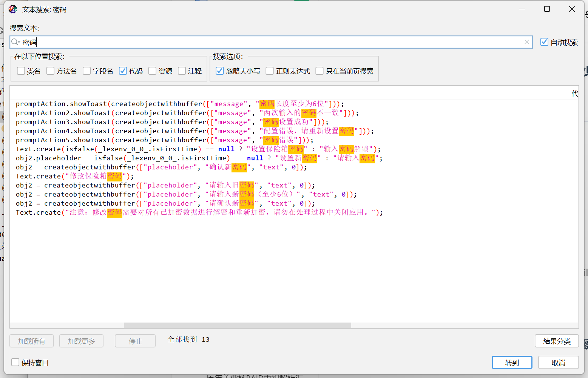Click the jadx app icon in title bar
This screenshot has width=588, height=378.
pyautogui.click(x=13, y=9)
